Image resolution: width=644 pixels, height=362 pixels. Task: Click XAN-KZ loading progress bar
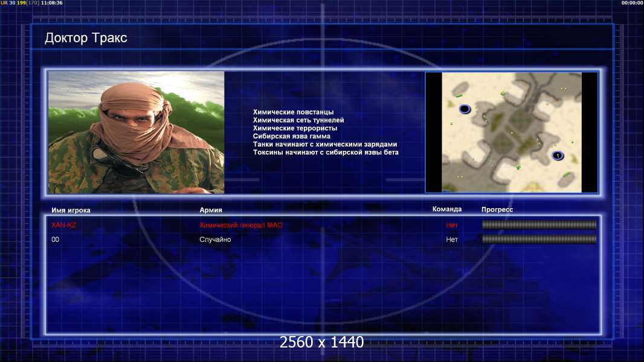tap(539, 224)
